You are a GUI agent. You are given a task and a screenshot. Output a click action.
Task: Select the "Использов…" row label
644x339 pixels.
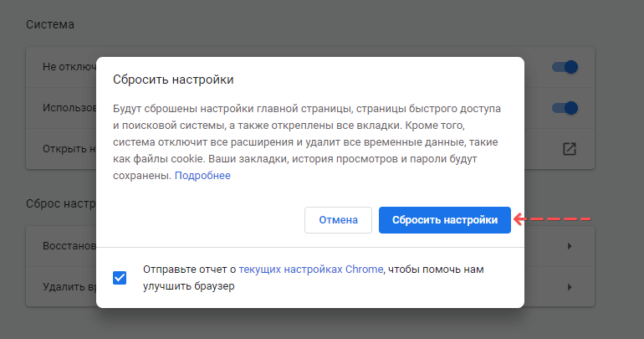click(69, 108)
